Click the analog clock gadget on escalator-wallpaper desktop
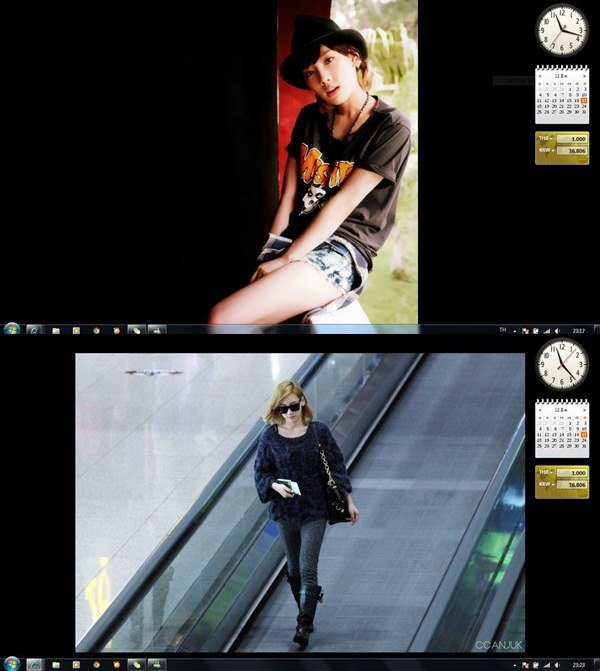The height and width of the screenshot is (671, 600). tap(562, 364)
